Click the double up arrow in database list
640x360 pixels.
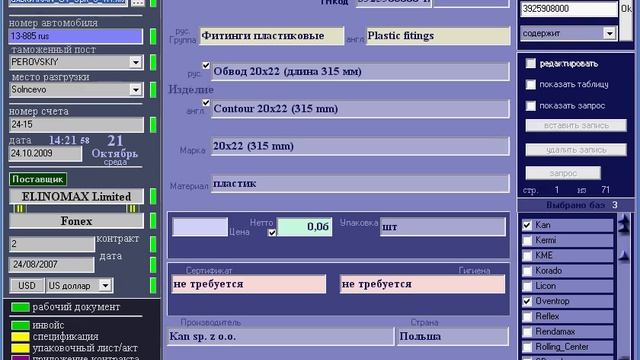(624, 224)
